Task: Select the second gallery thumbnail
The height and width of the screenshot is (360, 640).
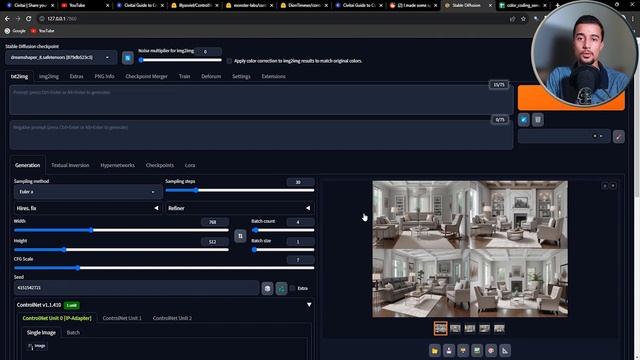Action: coord(455,329)
